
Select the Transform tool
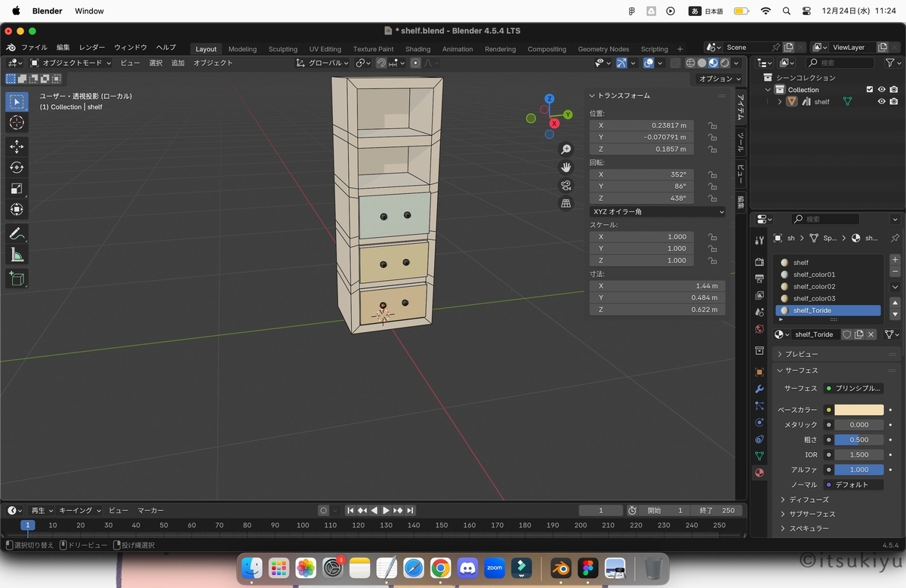coord(17,209)
